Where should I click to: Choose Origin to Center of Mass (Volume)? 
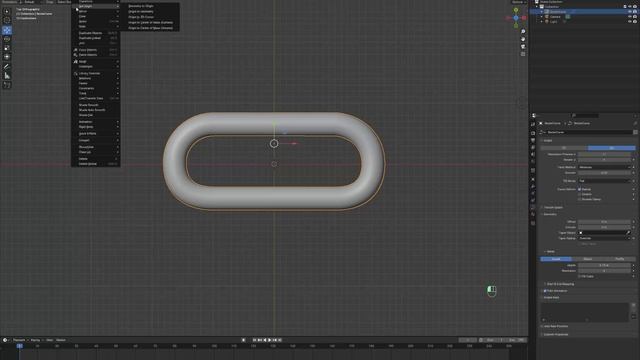[x=150, y=28]
